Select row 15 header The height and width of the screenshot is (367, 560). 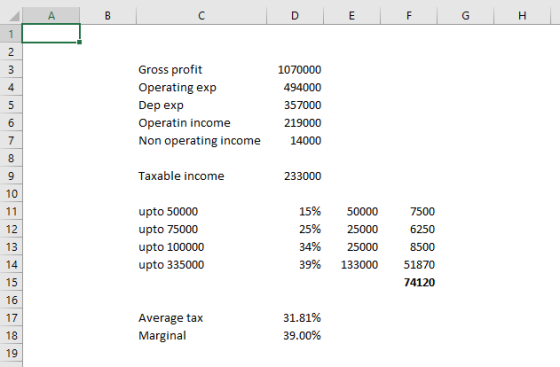[x=11, y=282]
